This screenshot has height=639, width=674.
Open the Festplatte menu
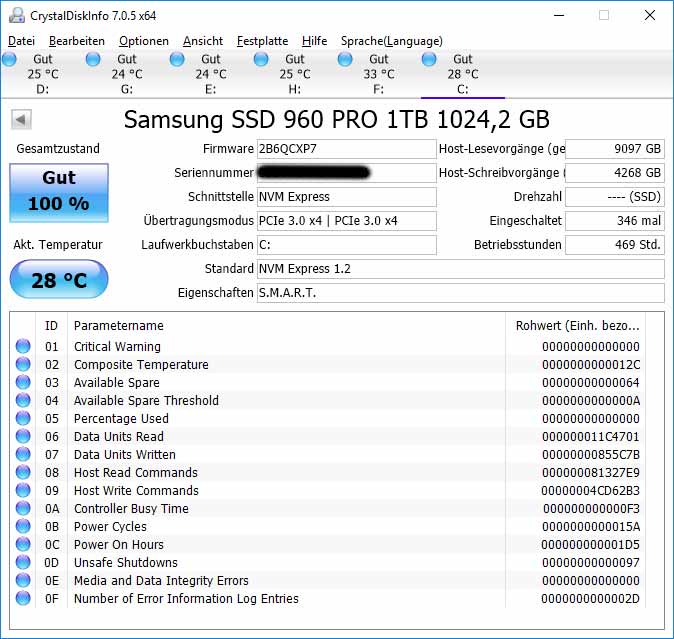pos(263,41)
